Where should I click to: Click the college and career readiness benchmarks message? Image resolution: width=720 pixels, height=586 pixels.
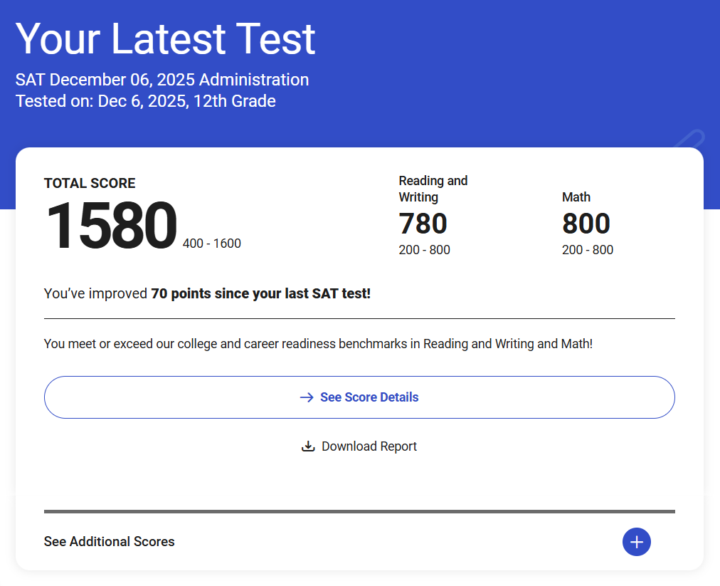[318, 344]
